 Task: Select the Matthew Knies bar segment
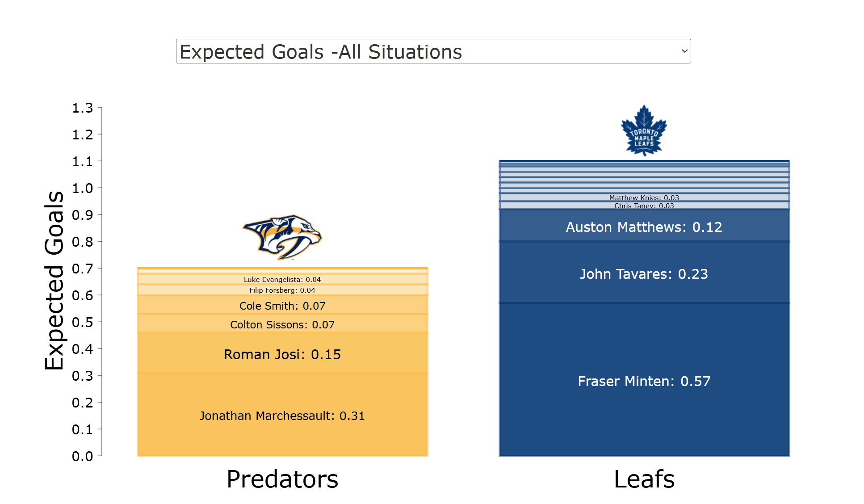(644, 197)
